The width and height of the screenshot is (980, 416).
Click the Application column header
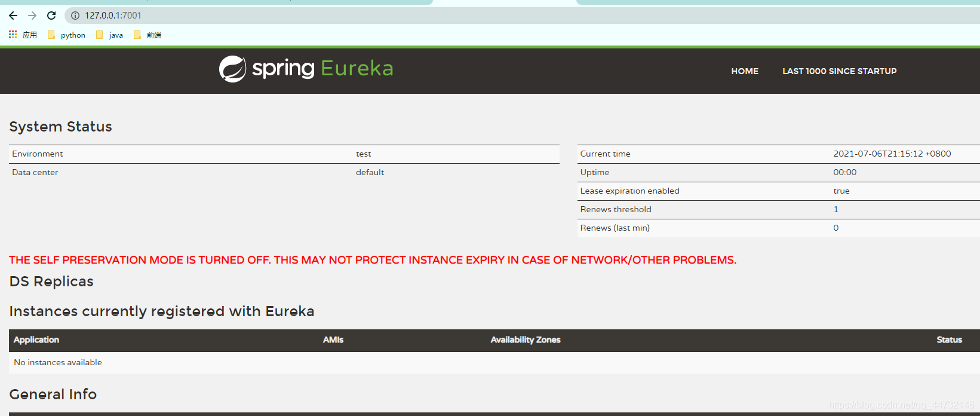point(36,339)
